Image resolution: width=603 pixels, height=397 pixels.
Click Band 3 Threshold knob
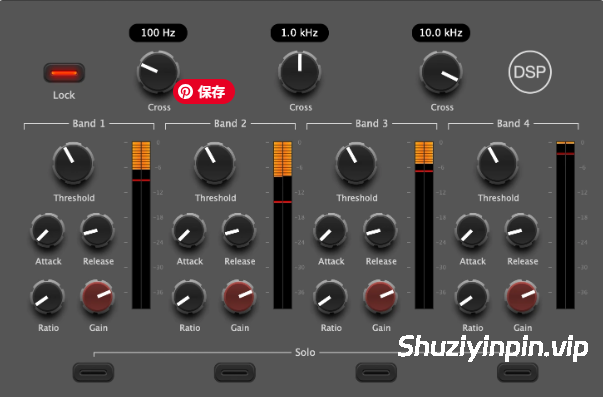[356, 163]
